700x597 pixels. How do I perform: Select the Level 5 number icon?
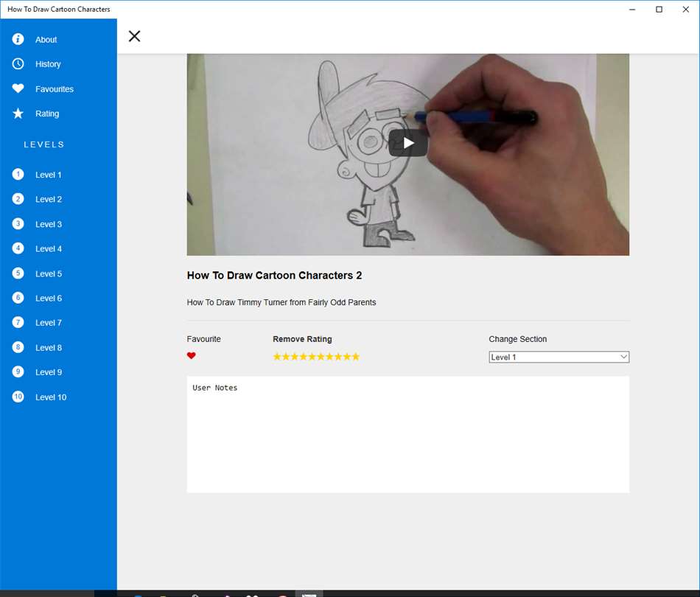tap(18, 273)
